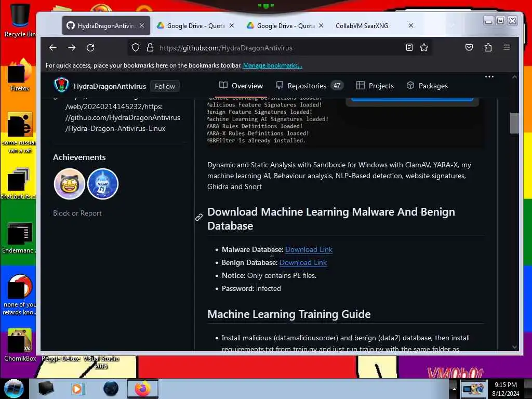Viewport: 532px width, 399px height.
Task: Go forward with the browser forward arrow
Action: coord(72,48)
